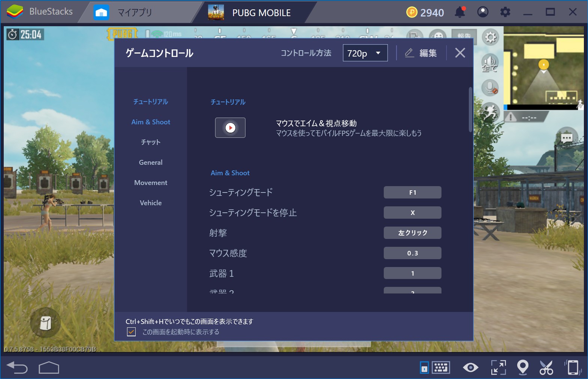Click the ゲームコントロール dialog title
This screenshot has width=588, height=379.
[x=159, y=53]
